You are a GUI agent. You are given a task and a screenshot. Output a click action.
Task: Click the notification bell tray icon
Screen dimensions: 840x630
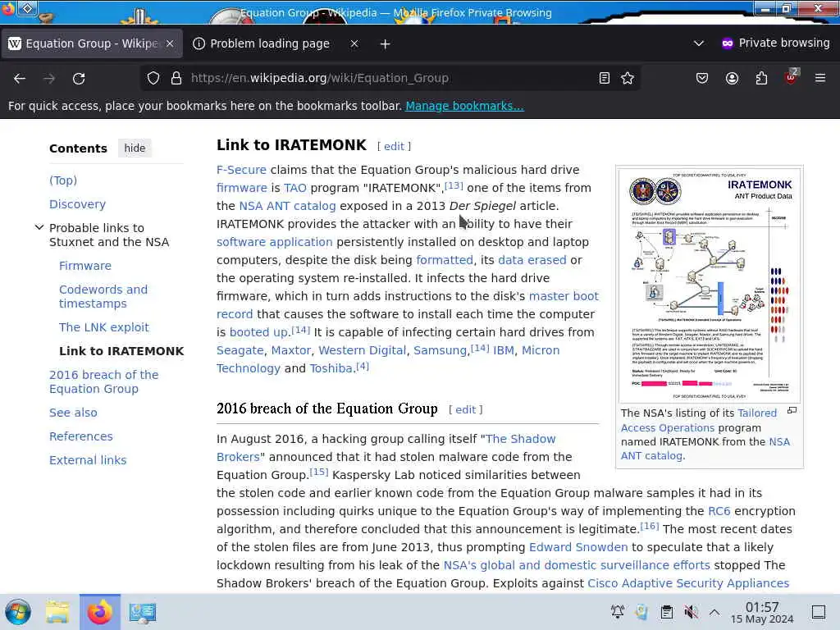pyautogui.click(x=617, y=612)
